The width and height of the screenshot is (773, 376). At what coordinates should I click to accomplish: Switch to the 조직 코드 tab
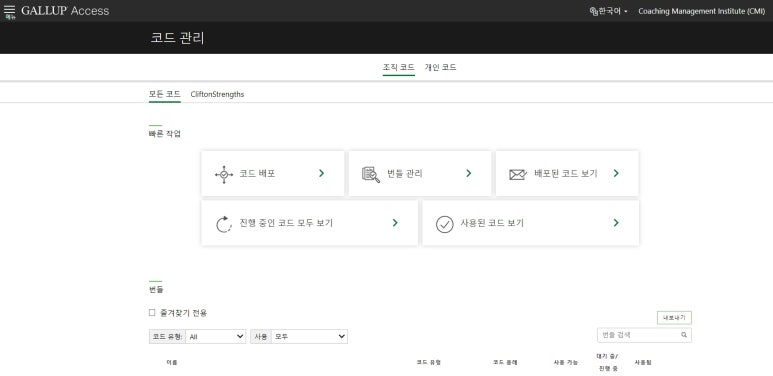[398, 68]
